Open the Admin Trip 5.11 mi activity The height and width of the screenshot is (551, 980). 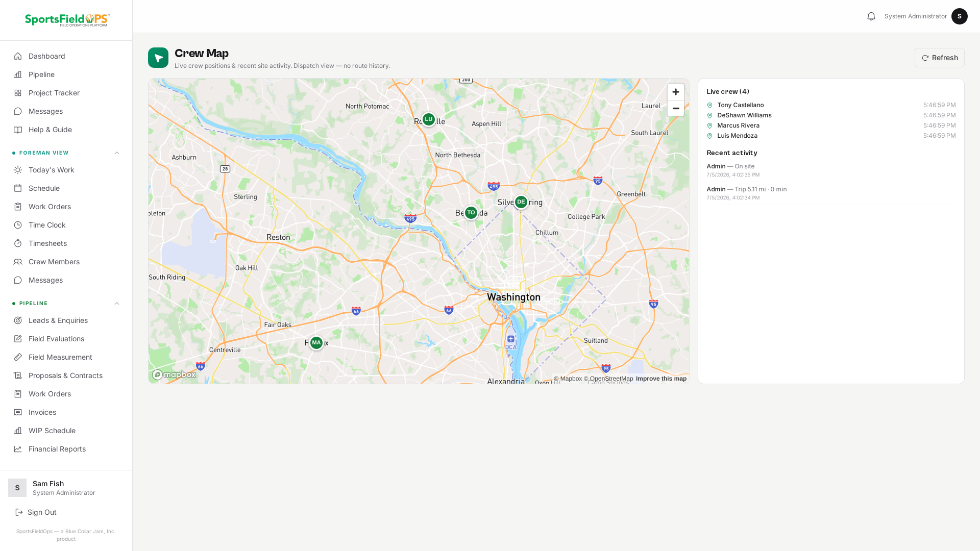click(831, 193)
